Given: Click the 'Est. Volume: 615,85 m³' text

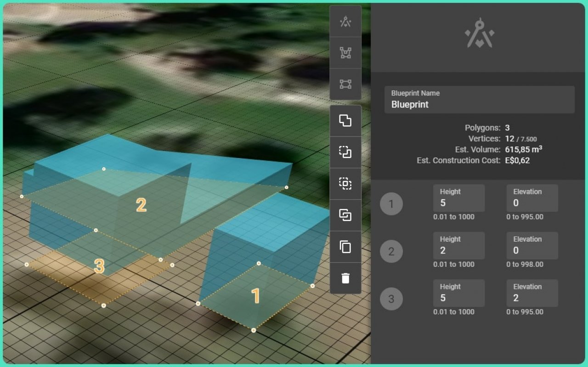Looking at the screenshot, I should click(x=499, y=149).
